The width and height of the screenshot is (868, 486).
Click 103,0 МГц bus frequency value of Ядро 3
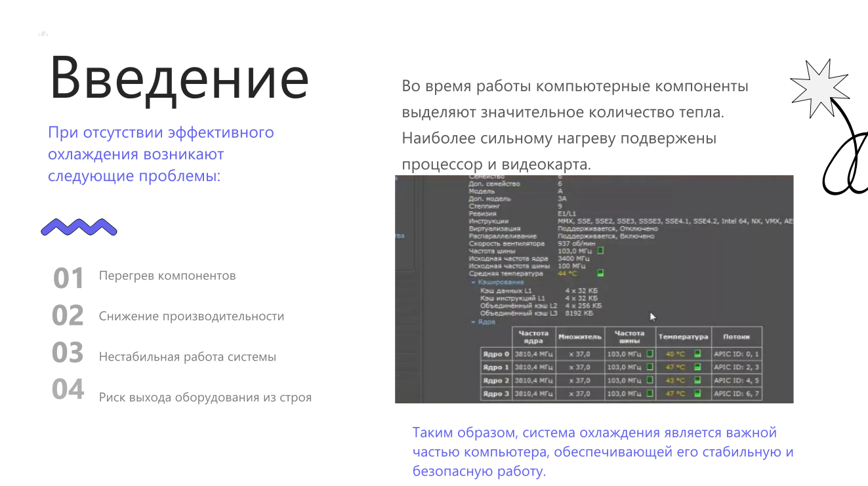625,394
